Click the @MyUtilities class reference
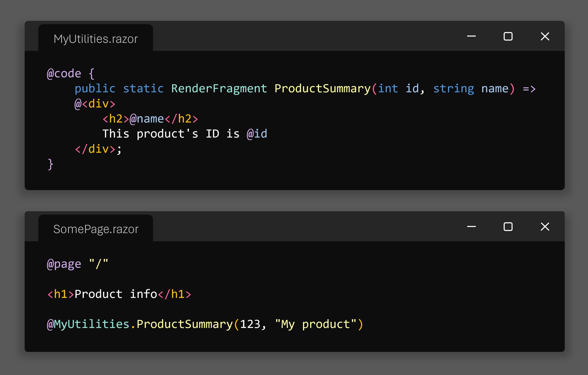Image resolution: width=588 pixels, height=375 pixels. click(88, 324)
